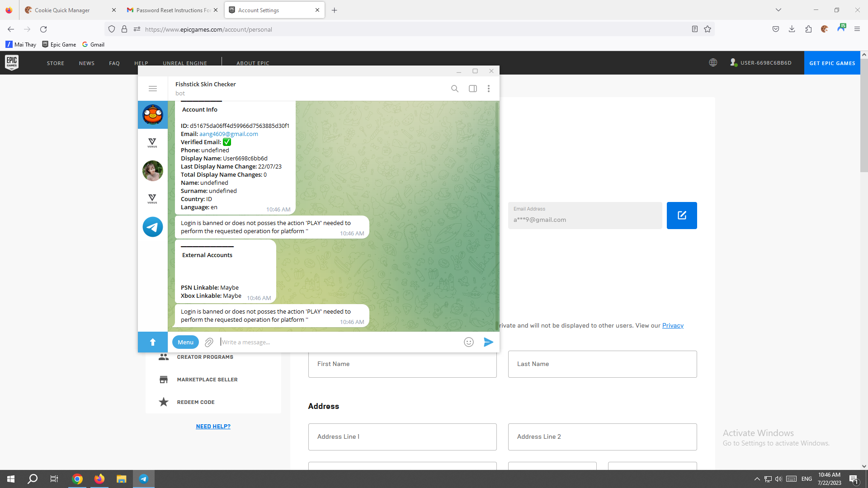Focus the Write a message field
The image size is (868, 488).
(339, 342)
